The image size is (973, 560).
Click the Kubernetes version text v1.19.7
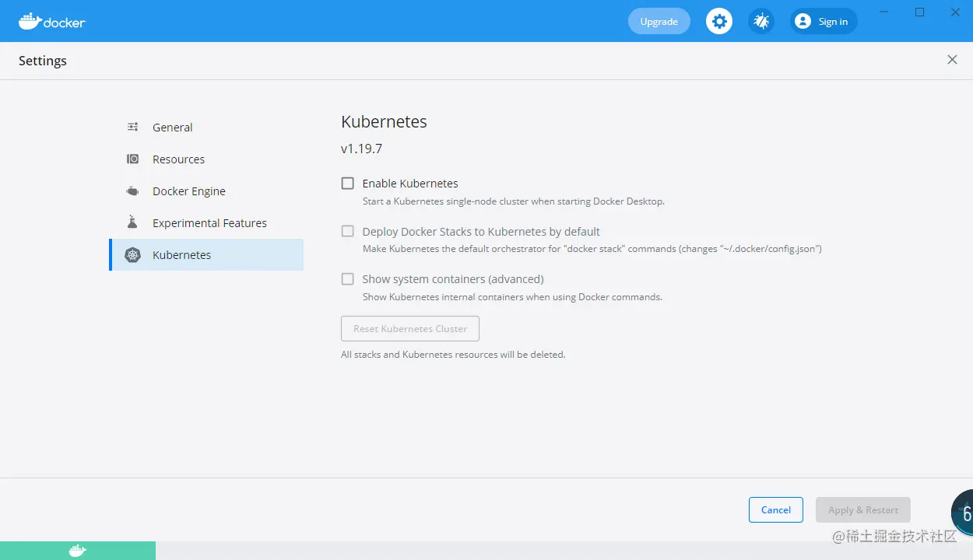tap(361, 149)
